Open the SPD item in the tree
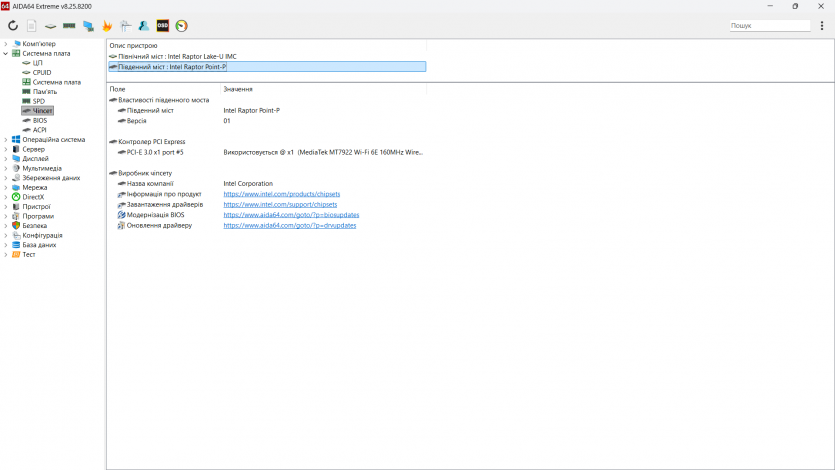The image size is (835, 470). [x=39, y=101]
